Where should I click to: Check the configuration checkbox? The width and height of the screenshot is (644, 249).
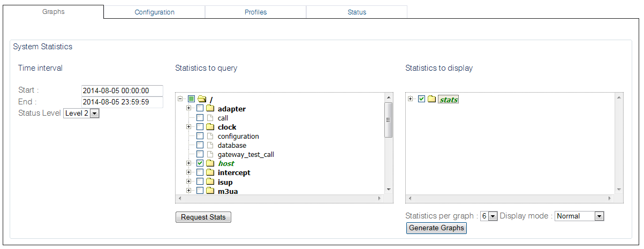[200, 136]
